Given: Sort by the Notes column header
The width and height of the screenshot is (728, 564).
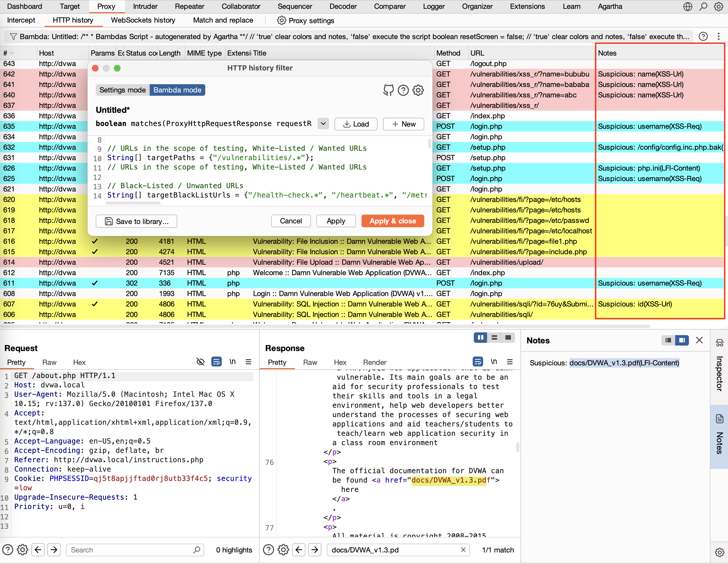Looking at the screenshot, I should point(659,53).
